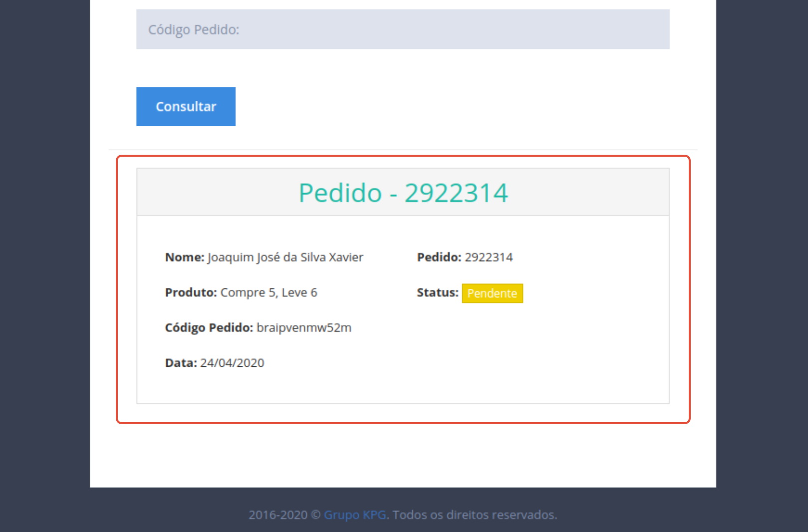Viewport: 808px width, 532px height.
Task: Click the 'Produto:' label
Action: [191, 292]
